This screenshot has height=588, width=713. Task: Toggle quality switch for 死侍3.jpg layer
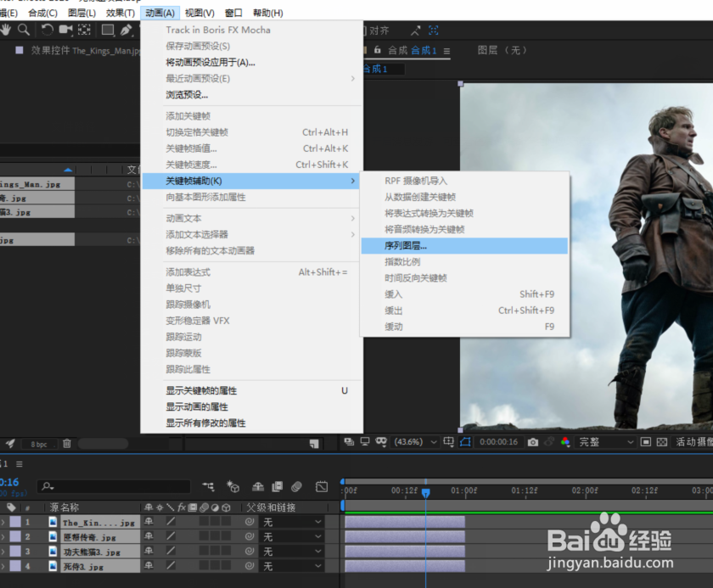point(171,566)
